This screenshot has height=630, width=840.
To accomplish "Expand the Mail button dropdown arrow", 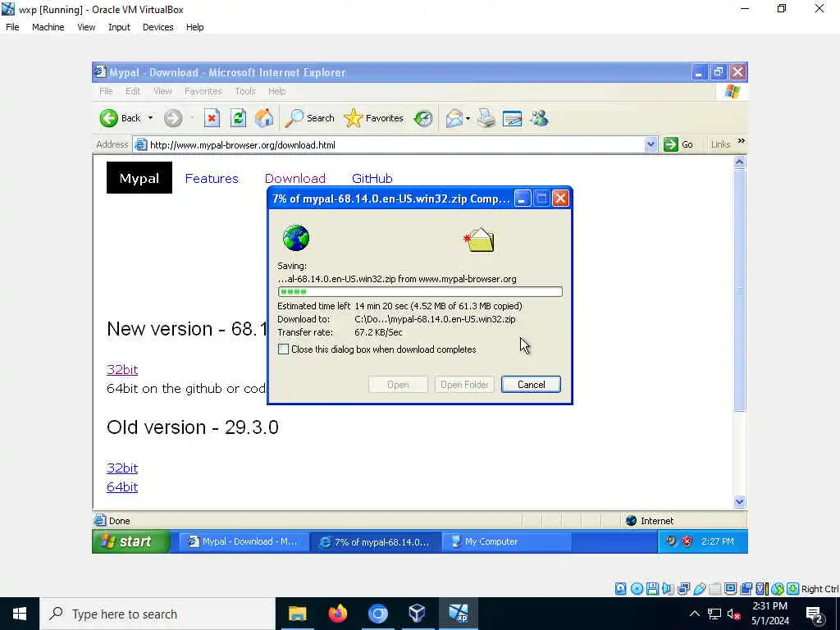I will click(x=468, y=118).
